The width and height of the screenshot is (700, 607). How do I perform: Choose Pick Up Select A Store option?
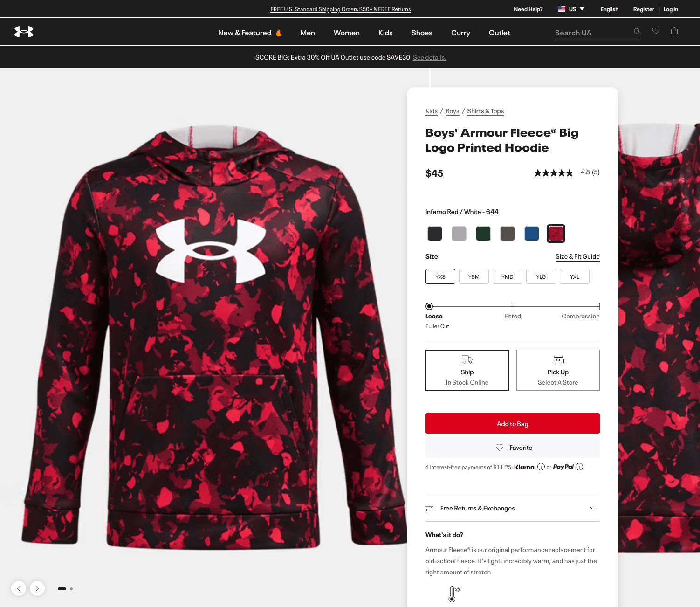[x=558, y=370]
